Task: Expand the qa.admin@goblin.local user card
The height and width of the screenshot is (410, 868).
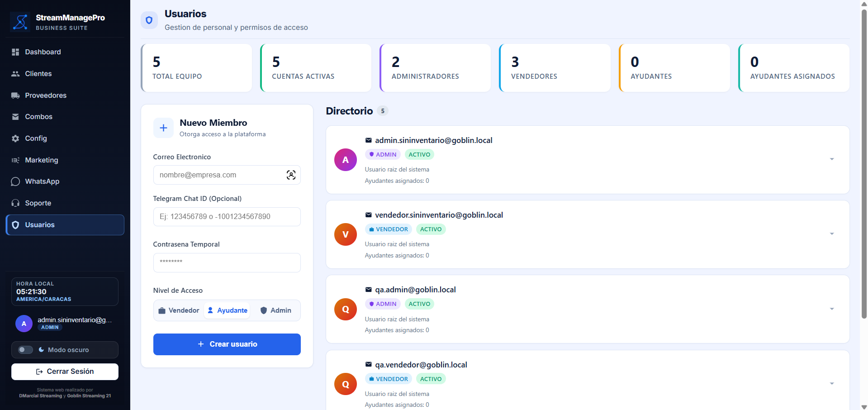Action: (x=832, y=309)
